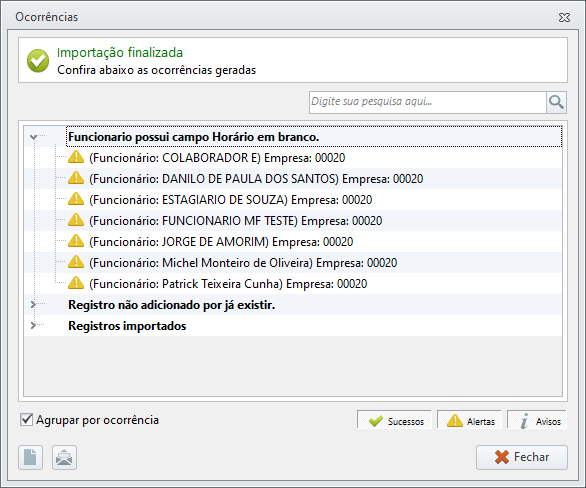
Task: Click warning icon beside JORGE DE AMORIM
Action: 76,241
